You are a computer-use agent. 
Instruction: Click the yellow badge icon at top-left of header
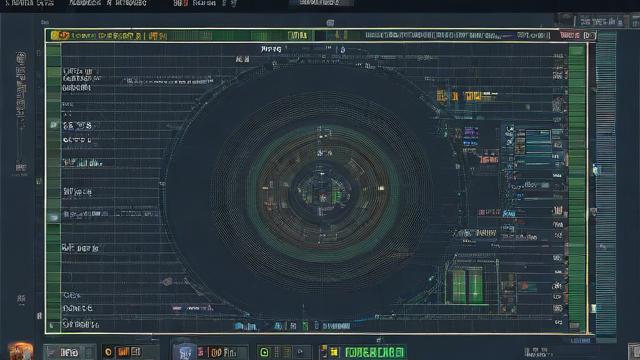(60, 36)
